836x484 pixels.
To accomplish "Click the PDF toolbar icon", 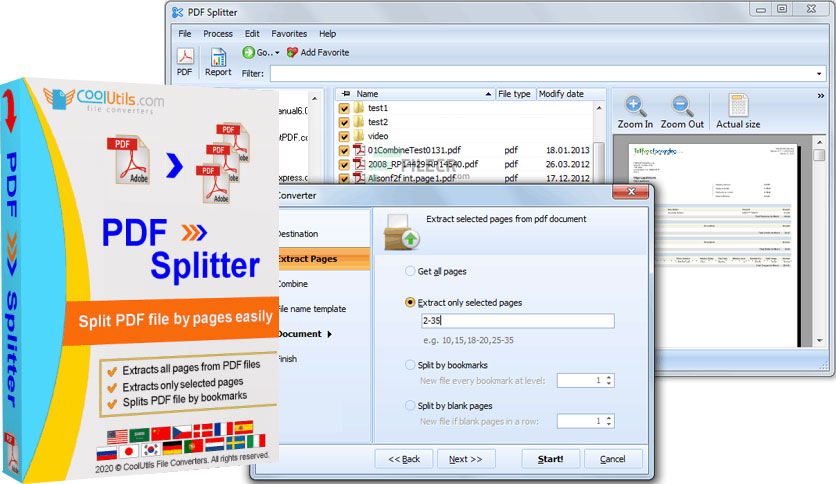I will click(185, 57).
